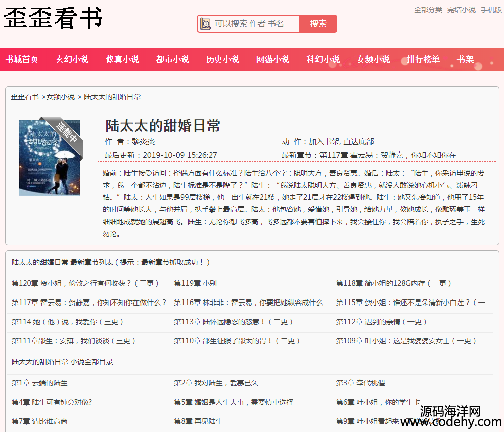Open chapter 第120章 贺小姐，伦敦之行有何收获
Viewport: 504px width, 432px height.
(85, 283)
